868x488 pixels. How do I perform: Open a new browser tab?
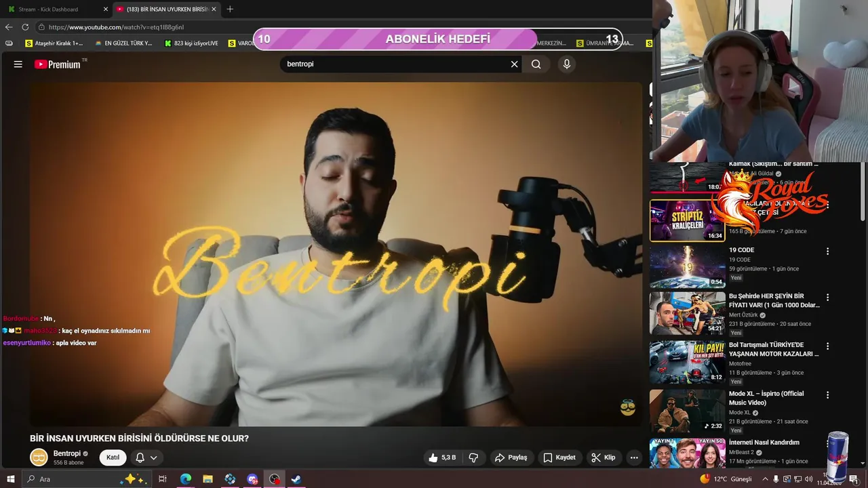point(230,9)
